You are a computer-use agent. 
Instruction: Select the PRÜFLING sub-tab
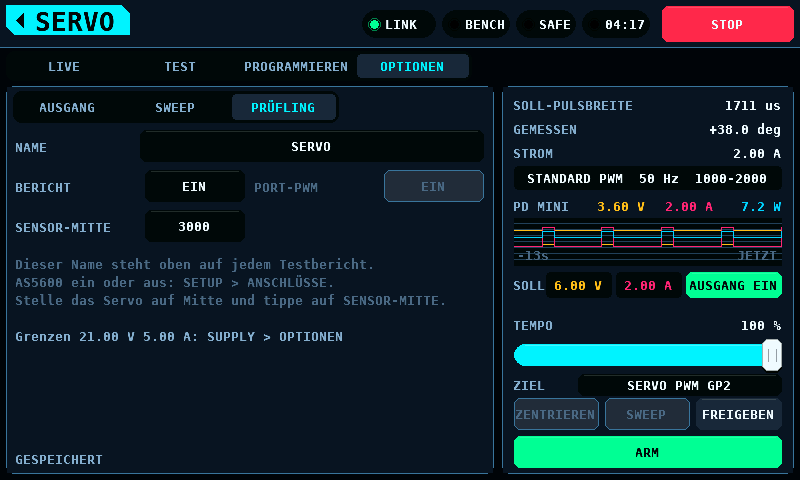(x=283, y=108)
